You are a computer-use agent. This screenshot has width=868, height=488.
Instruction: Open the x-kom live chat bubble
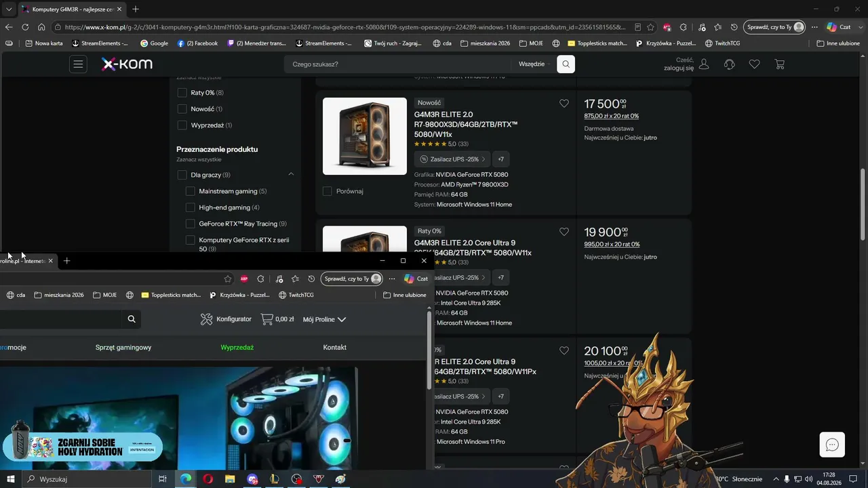click(x=832, y=445)
